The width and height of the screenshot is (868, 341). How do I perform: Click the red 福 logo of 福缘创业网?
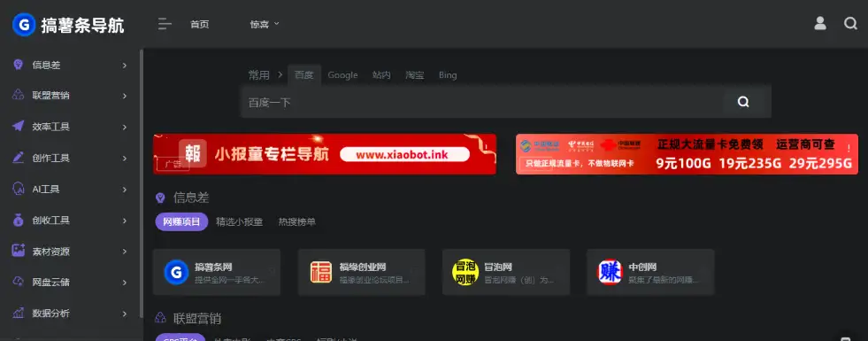[321, 272]
